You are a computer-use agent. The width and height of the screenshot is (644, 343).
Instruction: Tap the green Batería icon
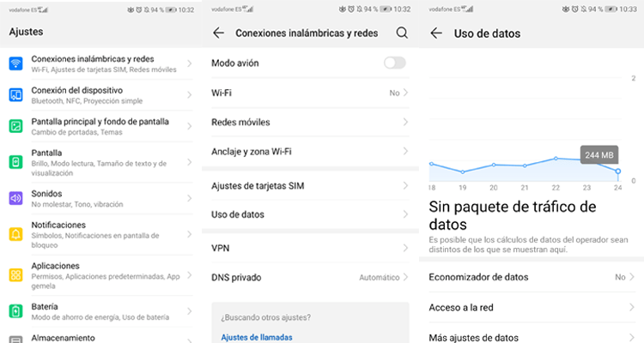point(15,311)
